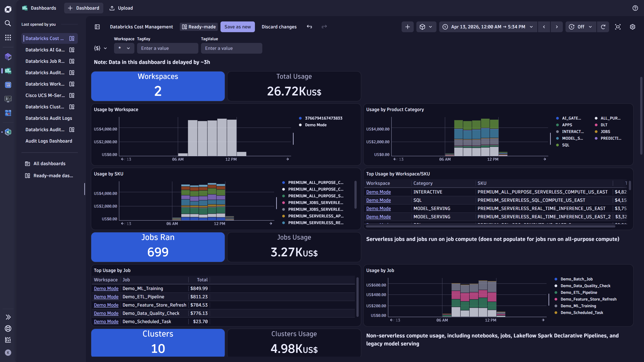Expand the date range picker dropdown
Screen dimensions: 644x362
tap(531, 27)
